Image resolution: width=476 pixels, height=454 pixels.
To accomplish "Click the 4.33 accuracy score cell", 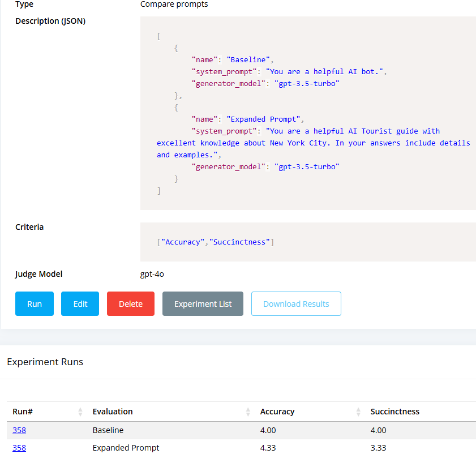I will point(268,448).
